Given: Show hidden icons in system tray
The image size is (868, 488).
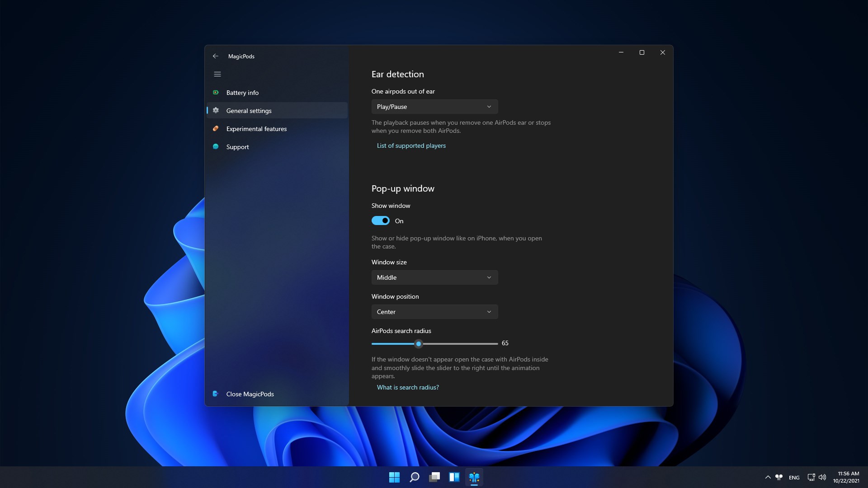Looking at the screenshot, I should point(768,477).
